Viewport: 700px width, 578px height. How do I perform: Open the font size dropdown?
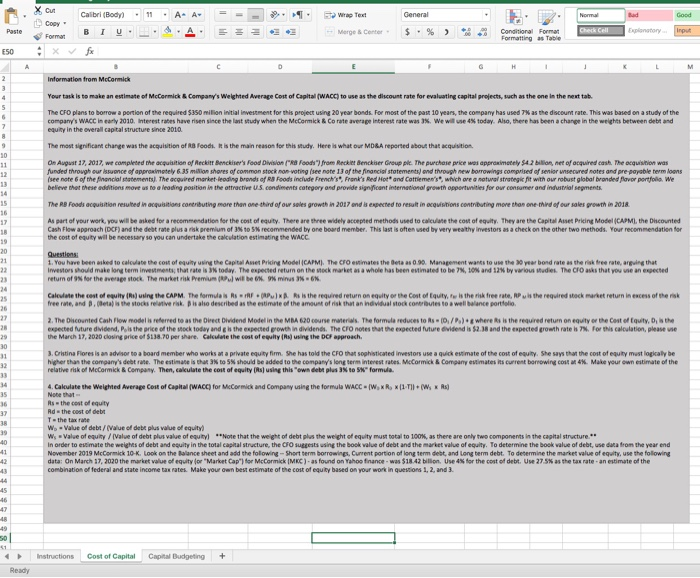(x=165, y=15)
